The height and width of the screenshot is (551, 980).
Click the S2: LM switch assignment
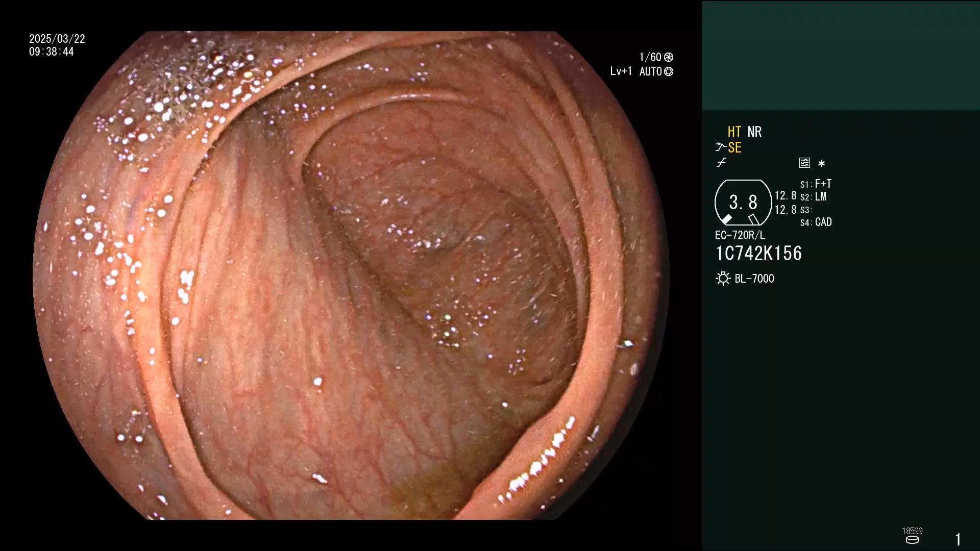pyautogui.click(x=813, y=196)
